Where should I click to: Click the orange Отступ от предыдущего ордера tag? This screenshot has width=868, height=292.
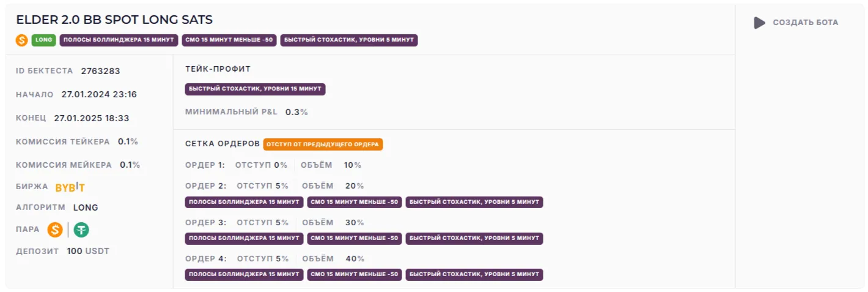coord(323,144)
